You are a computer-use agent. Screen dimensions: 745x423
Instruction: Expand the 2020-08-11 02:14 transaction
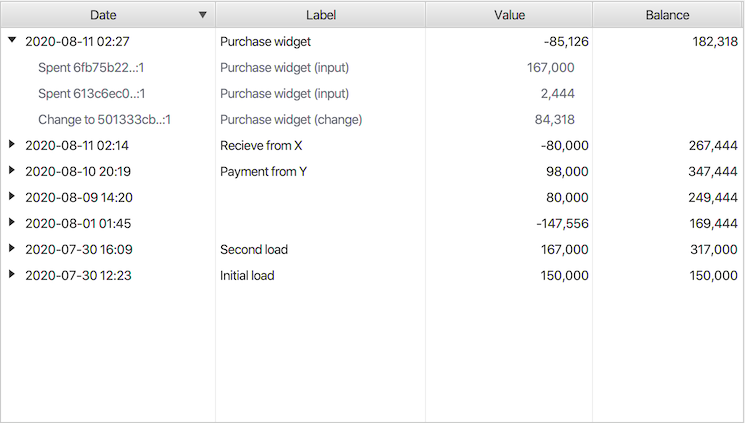(x=12, y=145)
